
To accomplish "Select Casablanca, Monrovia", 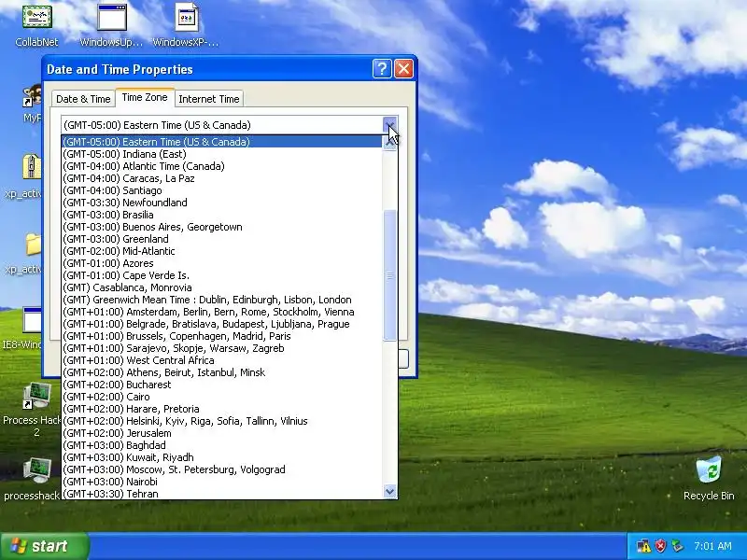I will [222, 287].
